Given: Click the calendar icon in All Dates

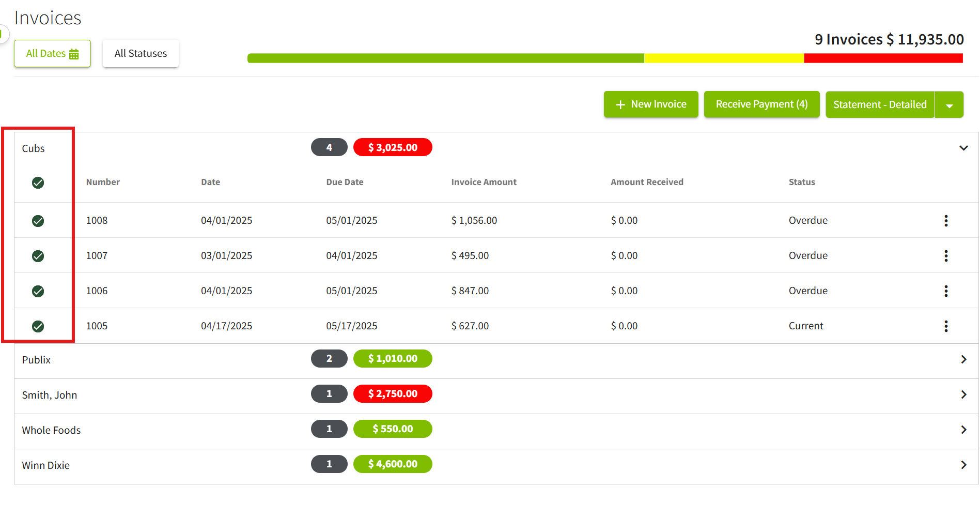Looking at the screenshot, I should point(74,54).
